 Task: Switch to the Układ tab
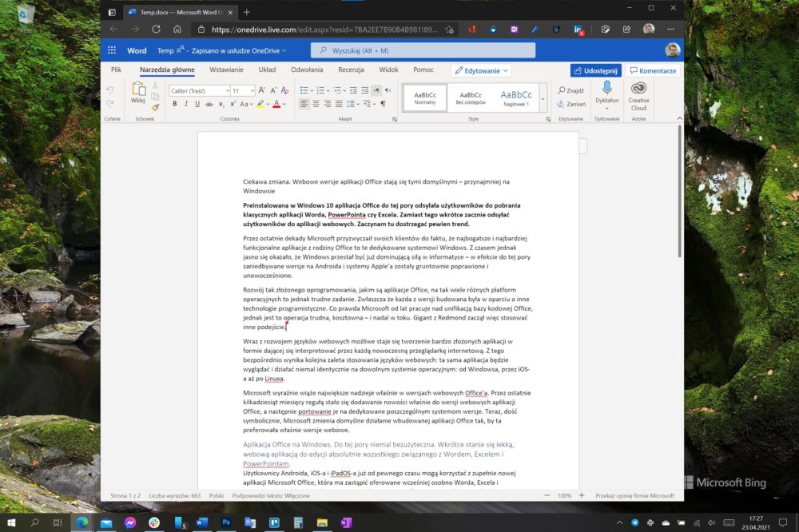pos(267,69)
